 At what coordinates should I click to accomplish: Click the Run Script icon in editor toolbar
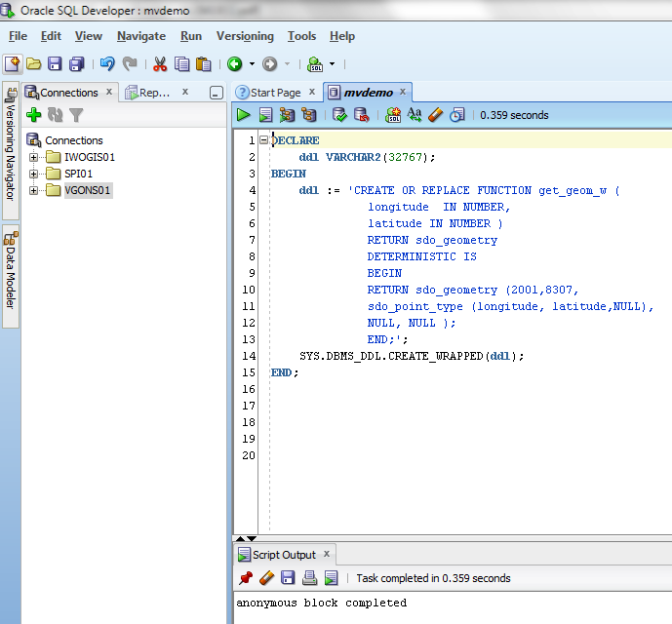click(x=266, y=115)
